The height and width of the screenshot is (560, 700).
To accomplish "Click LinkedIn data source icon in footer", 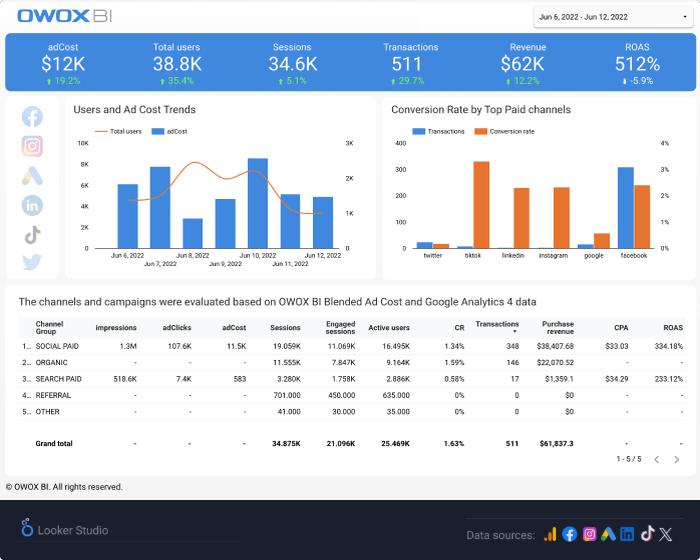I will point(627,534).
